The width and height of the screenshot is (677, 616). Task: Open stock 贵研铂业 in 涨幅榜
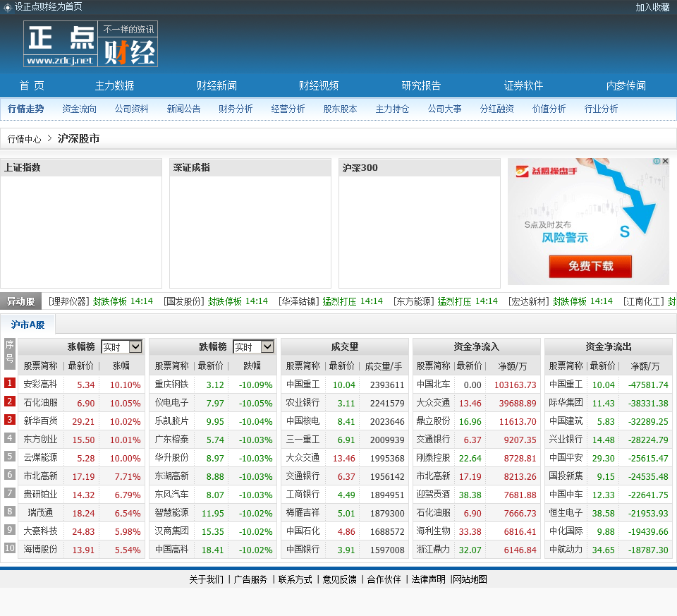(x=41, y=495)
